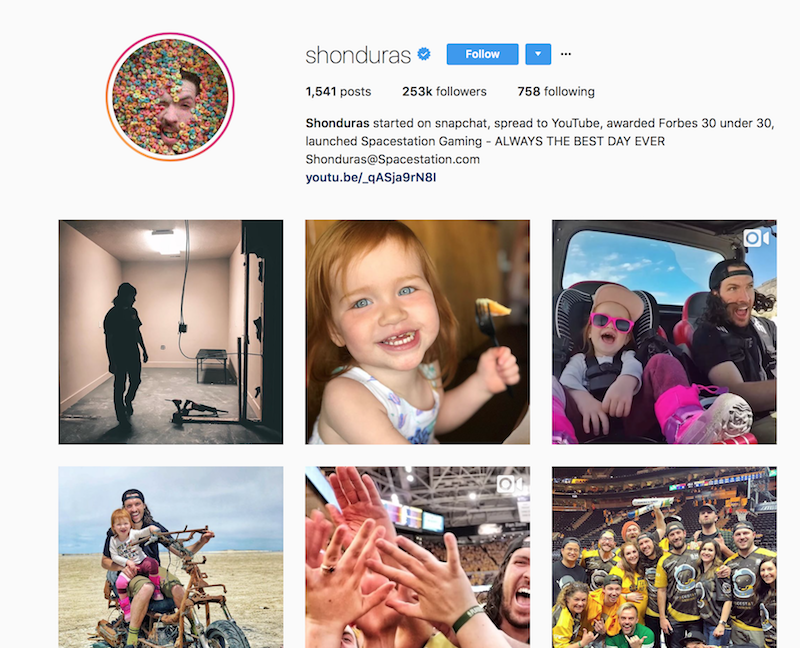
Task: Open the youtu.be/_qASja9rN8I link
Action: [371, 177]
